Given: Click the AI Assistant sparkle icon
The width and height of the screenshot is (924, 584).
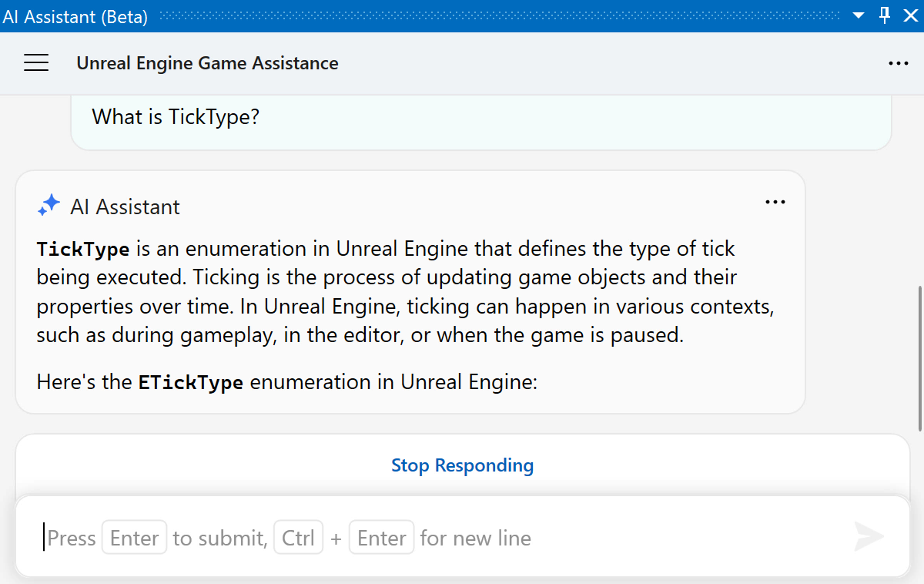Looking at the screenshot, I should (x=49, y=206).
